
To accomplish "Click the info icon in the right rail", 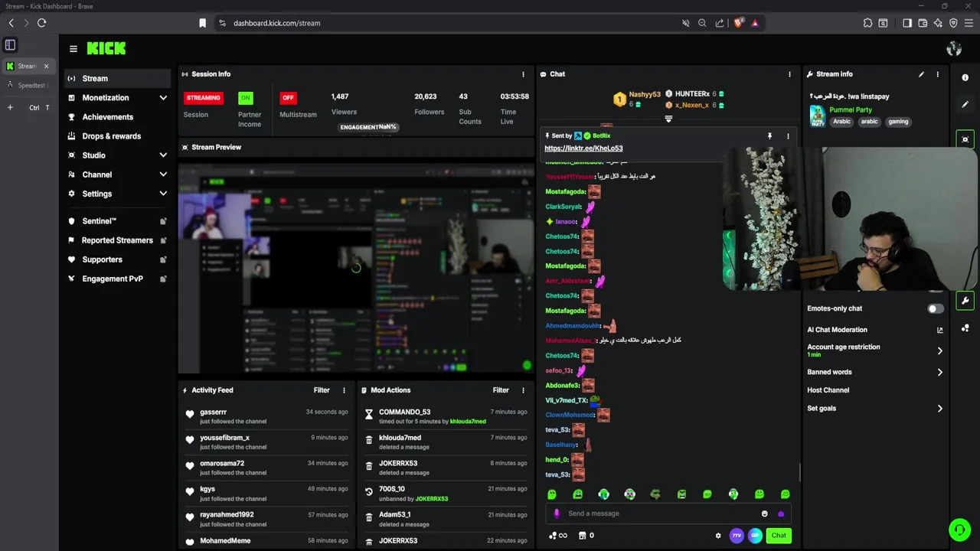I will [x=965, y=77].
